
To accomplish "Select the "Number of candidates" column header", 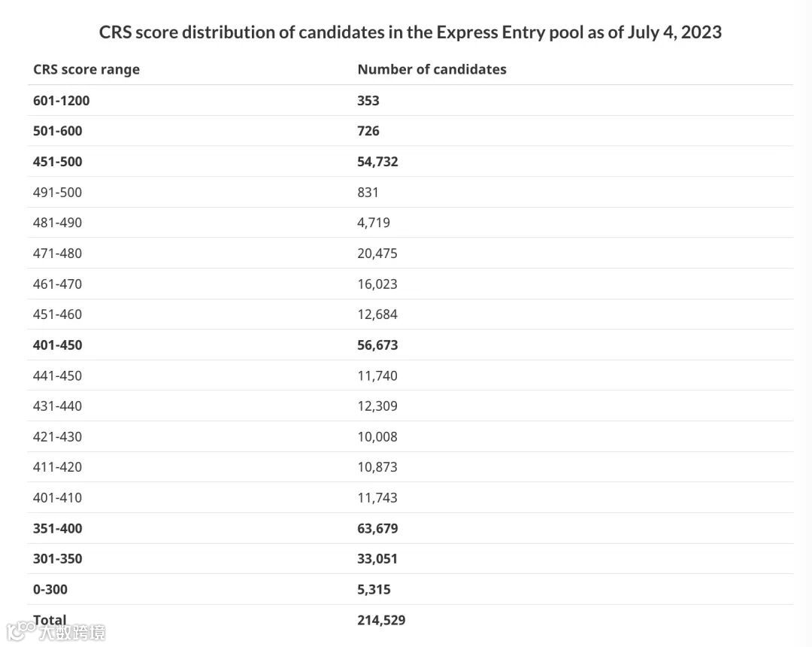I will pos(432,69).
